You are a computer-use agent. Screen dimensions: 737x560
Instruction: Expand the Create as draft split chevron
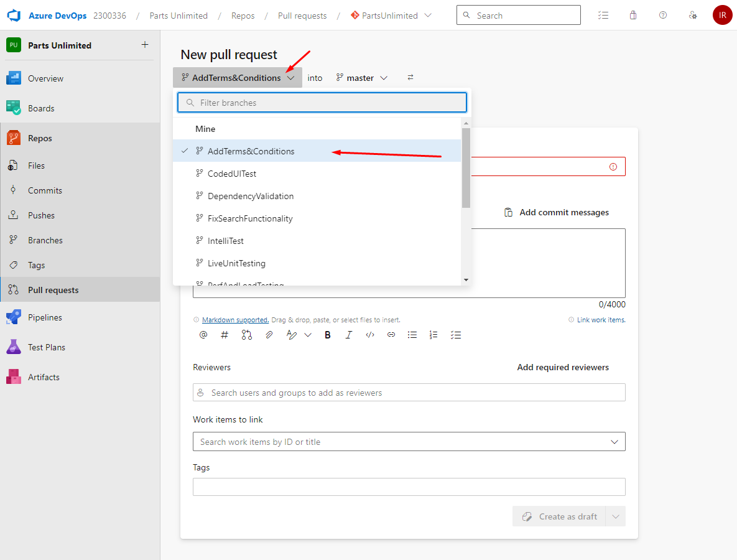(x=616, y=516)
